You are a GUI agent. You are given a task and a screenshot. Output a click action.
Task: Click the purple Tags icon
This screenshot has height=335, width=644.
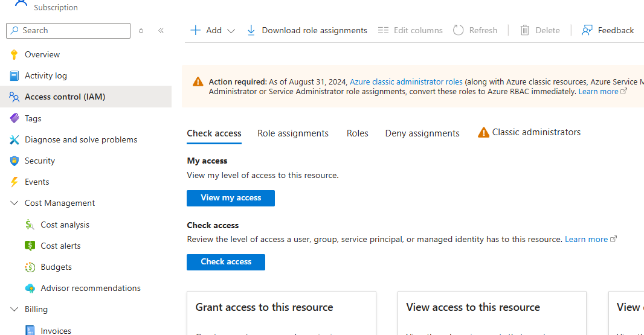click(14, 118)
